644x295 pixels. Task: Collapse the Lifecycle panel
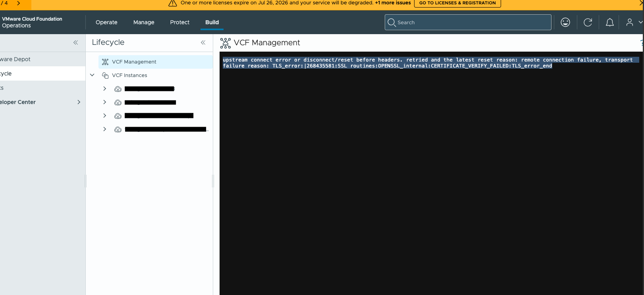pyautogui.click(x=203, y=42)
